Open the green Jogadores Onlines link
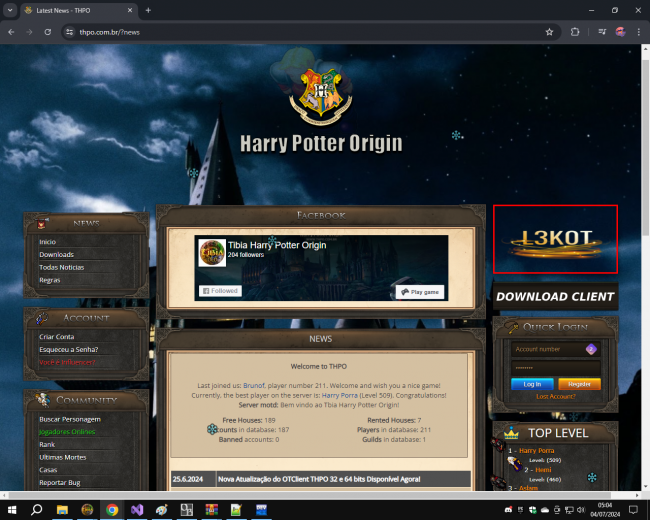 [x=67, y=432]
